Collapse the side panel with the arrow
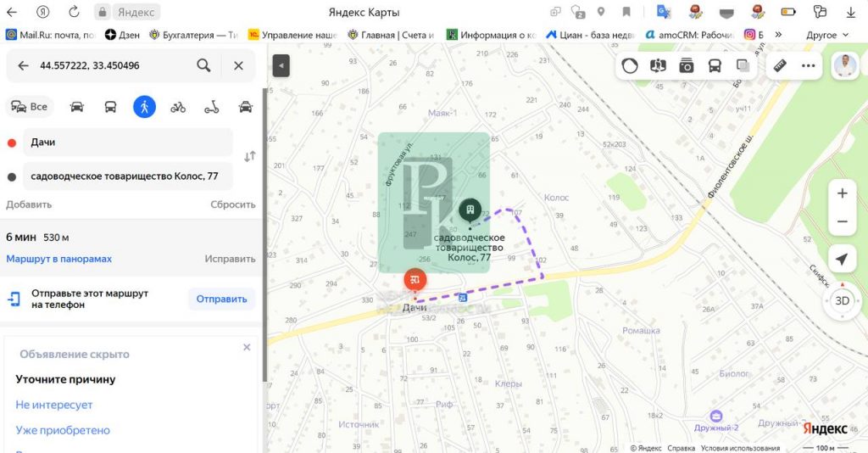Screen dimensions: 868x453 point(281,66)
